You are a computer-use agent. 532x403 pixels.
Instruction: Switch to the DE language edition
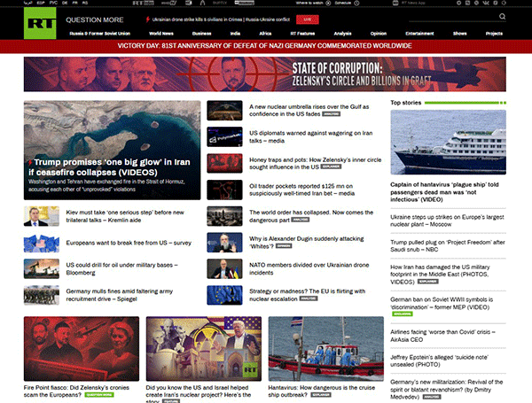[65, 3]
